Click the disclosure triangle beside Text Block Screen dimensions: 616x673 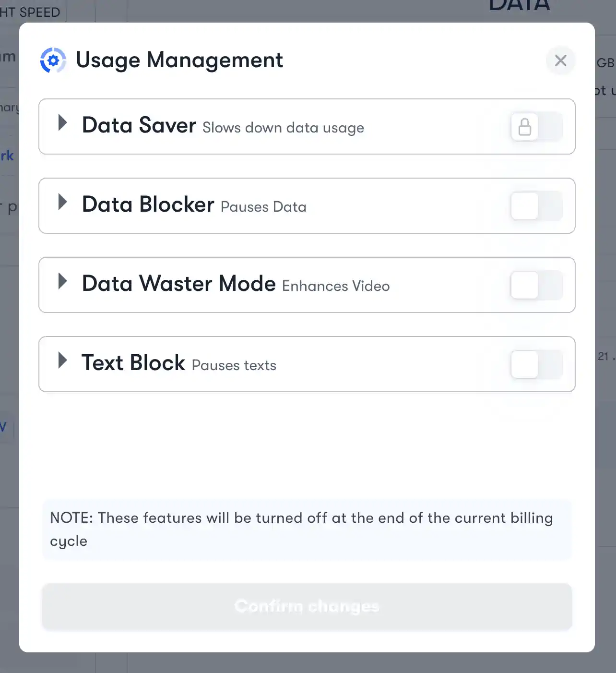tap(63, 361)
